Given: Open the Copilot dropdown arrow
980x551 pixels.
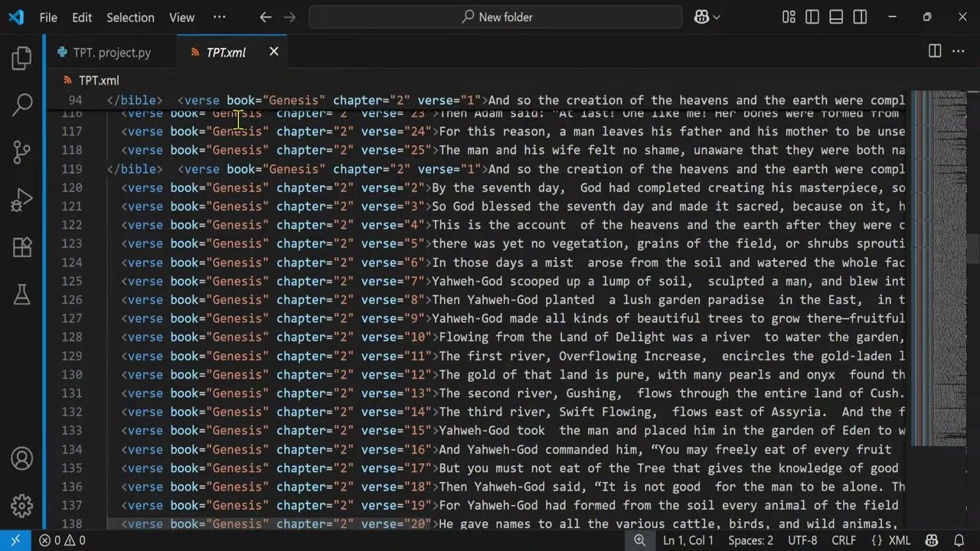Looking at the screenshot, I should [717, 17].
